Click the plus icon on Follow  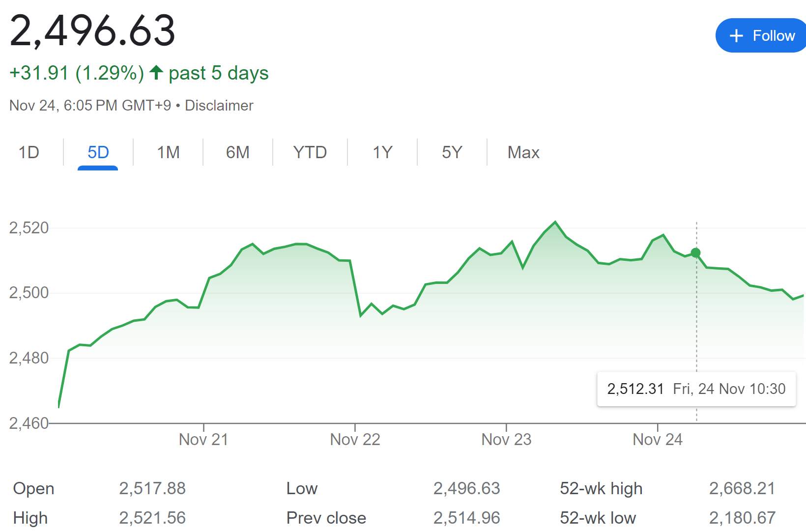736,36
